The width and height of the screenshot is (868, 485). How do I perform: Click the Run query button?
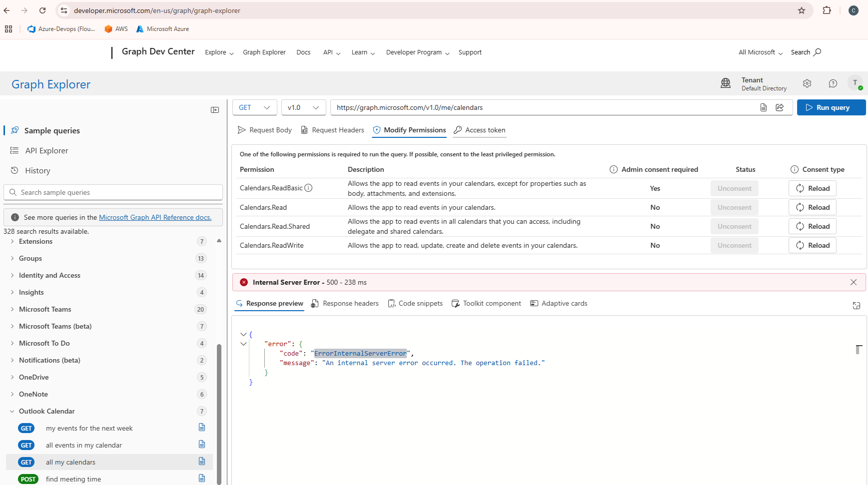tap(832, 107)
